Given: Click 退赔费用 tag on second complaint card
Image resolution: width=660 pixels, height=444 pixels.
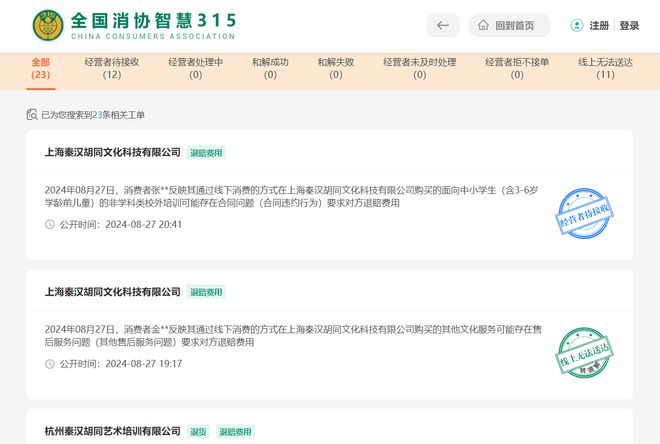Looking at the screenshot, I should (x=206, y=292).
